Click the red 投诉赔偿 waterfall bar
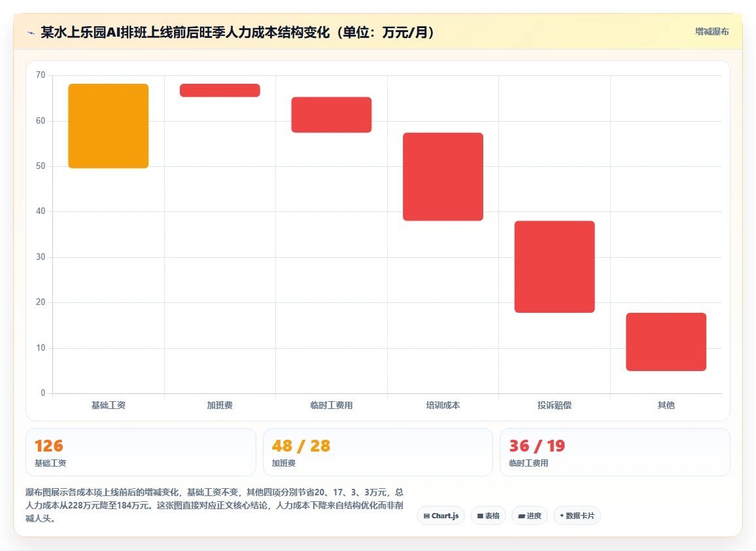The width and height of the screenshot is (756, 551). (555, 267)
